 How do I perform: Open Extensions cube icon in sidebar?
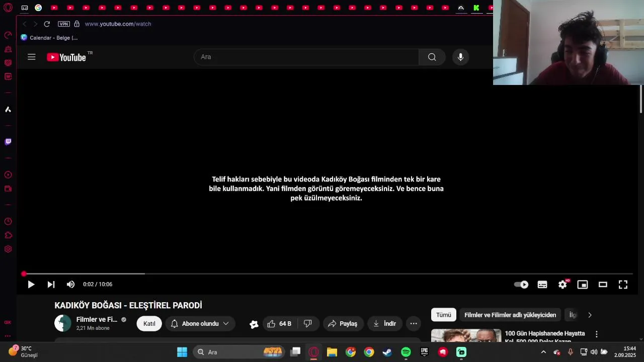point(8,235)
